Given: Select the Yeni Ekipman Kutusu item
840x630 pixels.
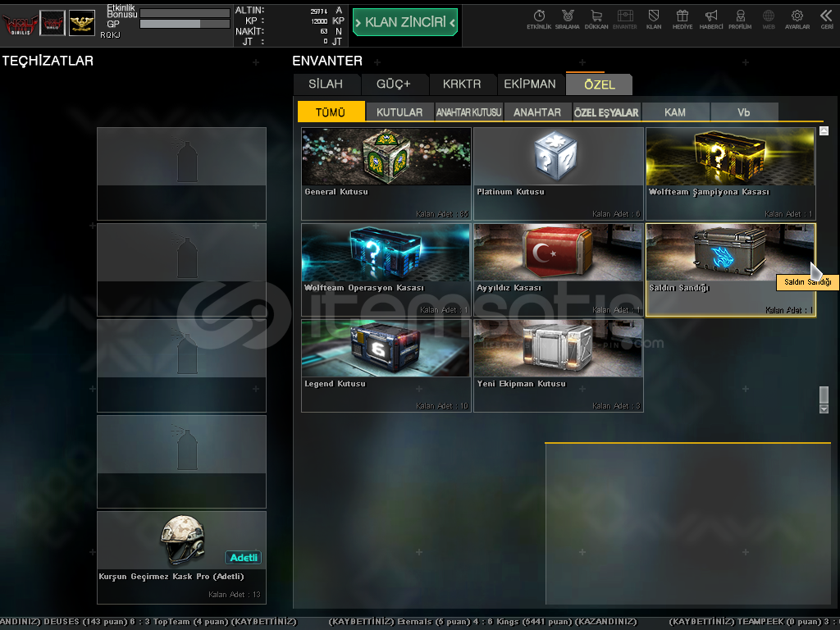Looking at the screenshot, I should (558, 365).
